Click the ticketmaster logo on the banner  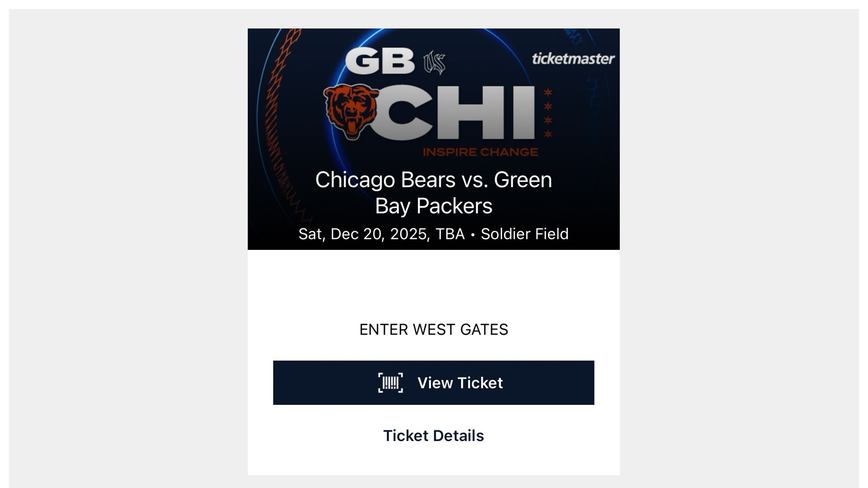click(573, 59)
